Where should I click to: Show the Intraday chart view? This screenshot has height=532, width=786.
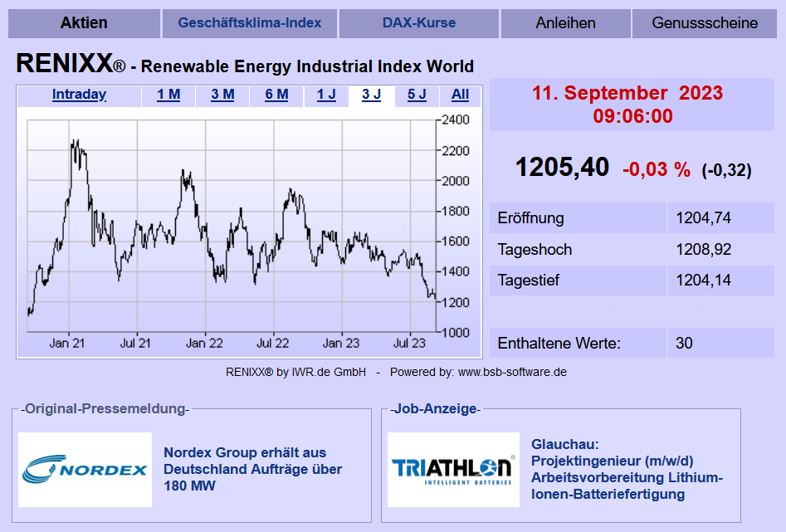79,95
